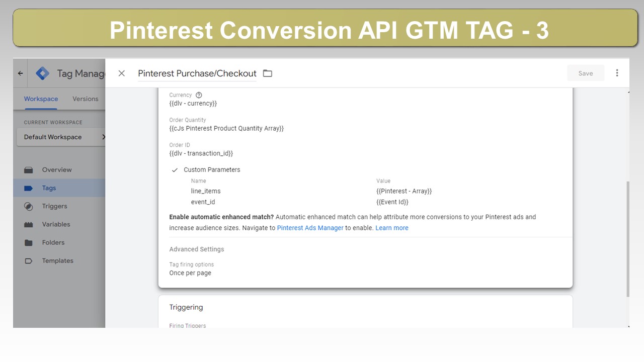The width and height of the screenshot is (644, 362).
Task: Expand the Default Workspace selector
Action: 61,137
